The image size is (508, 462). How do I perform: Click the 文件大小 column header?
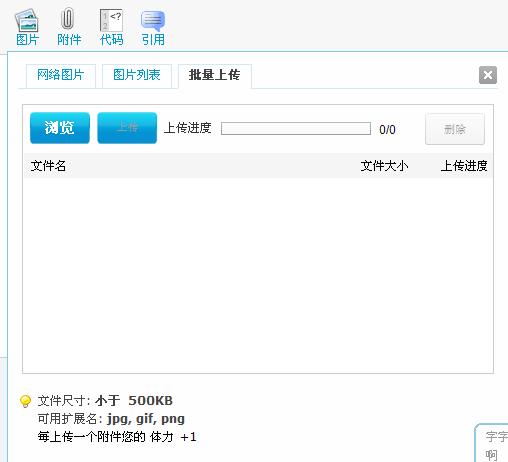tap(384, 166)
